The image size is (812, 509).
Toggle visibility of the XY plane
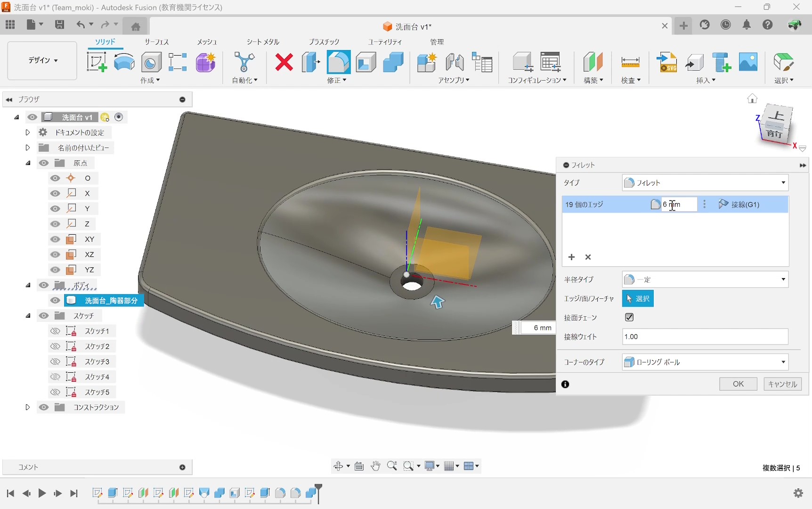55,239
